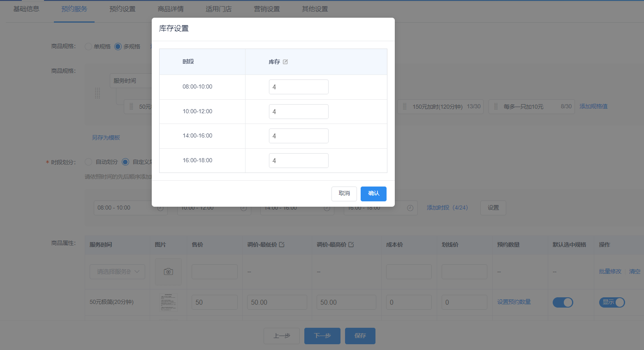Click the 添加时段 (4/24) link
The height and width of the screenshot is (350, 644).
coord(447,208)
